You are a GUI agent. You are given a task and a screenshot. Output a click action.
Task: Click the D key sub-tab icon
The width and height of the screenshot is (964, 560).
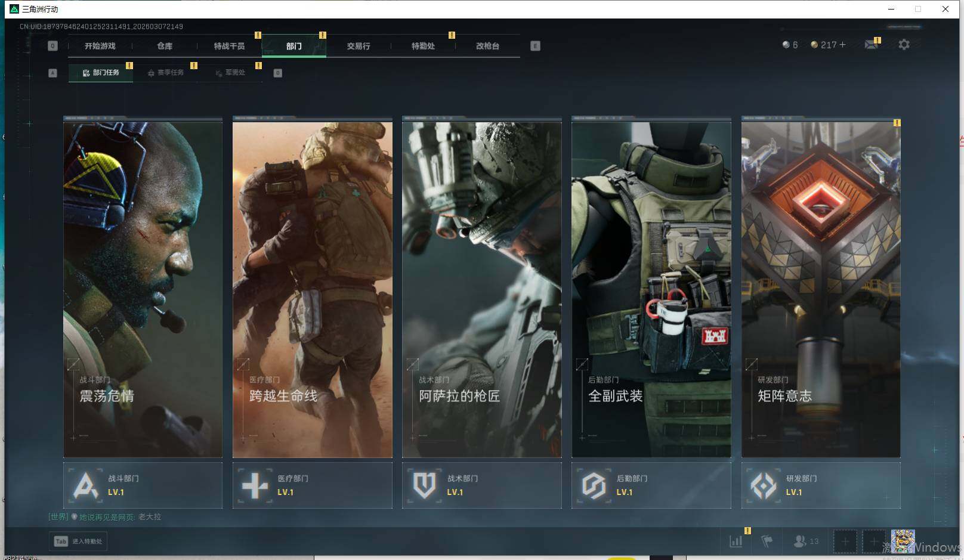277,73
